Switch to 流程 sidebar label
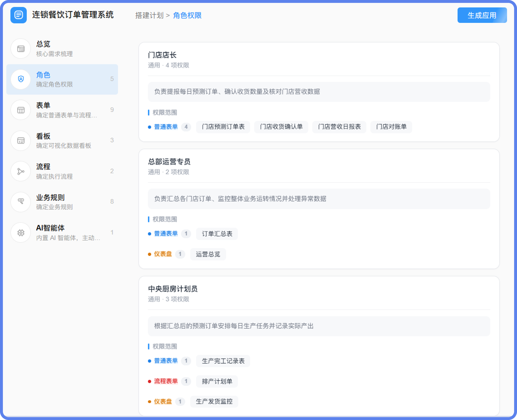 click(43, 167)
